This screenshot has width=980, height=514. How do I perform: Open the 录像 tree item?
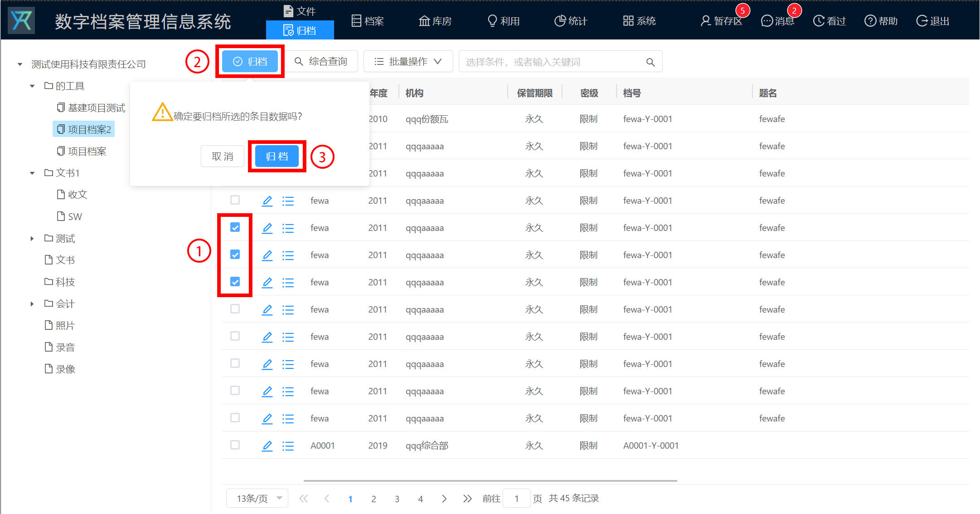pos(60,369)
